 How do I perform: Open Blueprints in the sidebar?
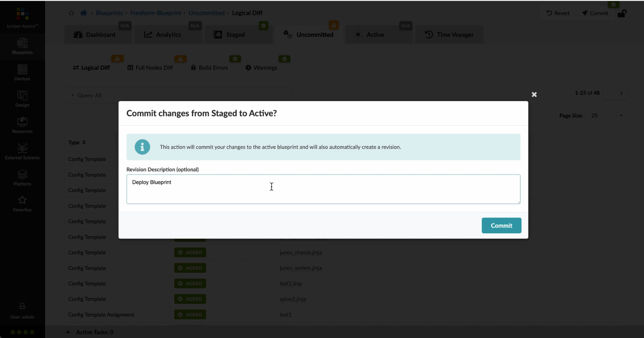coord(22,46)
